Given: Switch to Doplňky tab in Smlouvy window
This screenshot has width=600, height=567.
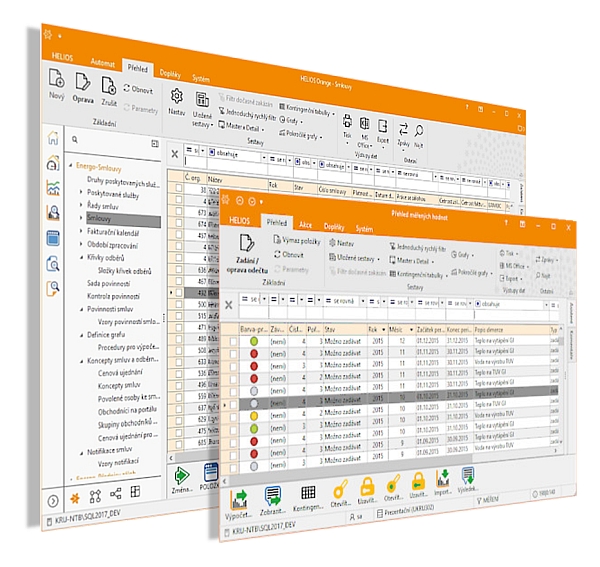Looking at the screenshot, I should click(x=170, y=73).
